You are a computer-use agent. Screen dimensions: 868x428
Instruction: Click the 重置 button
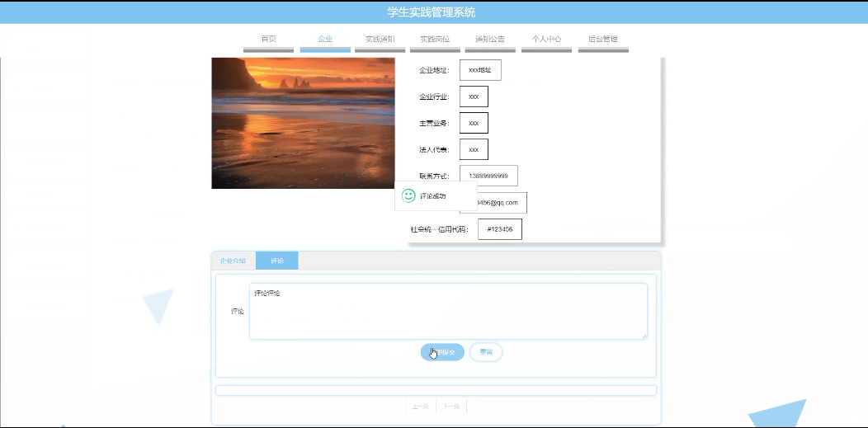486,352
